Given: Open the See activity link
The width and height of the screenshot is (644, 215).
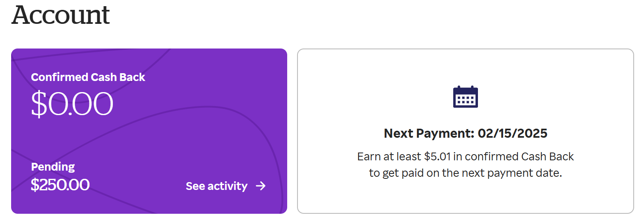Looking at the screenshot, I should point(217,186).
